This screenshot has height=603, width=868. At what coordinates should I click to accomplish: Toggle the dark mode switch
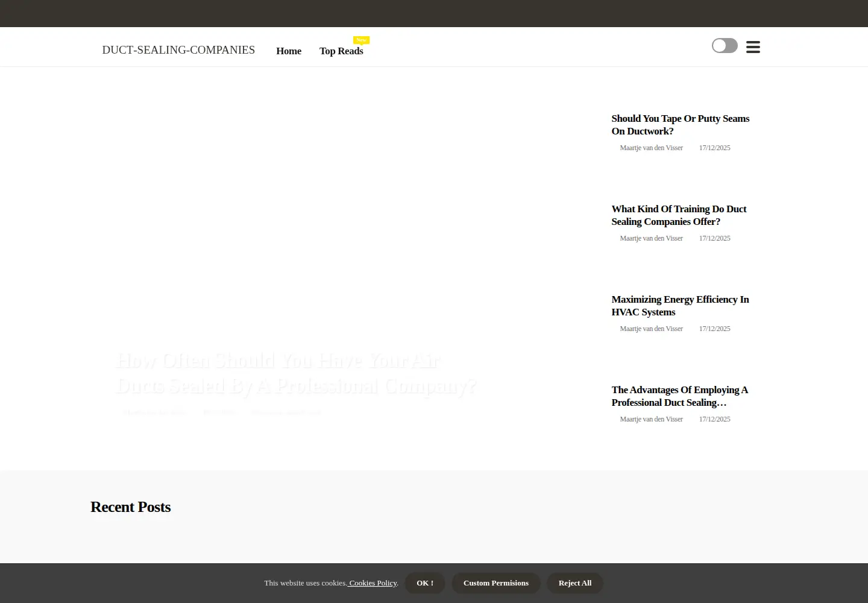[x=725, y=46]
